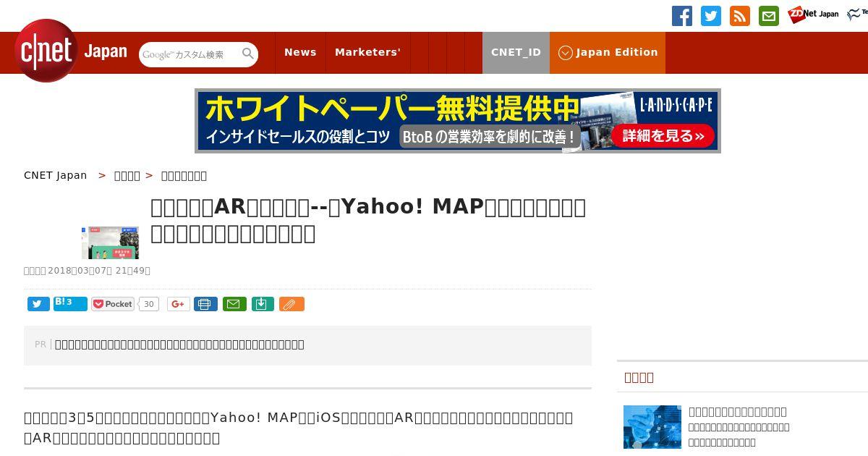Open the News menu
Viewport: 868px width, 456px height.
pyautogui.click(x=300, y=52)
